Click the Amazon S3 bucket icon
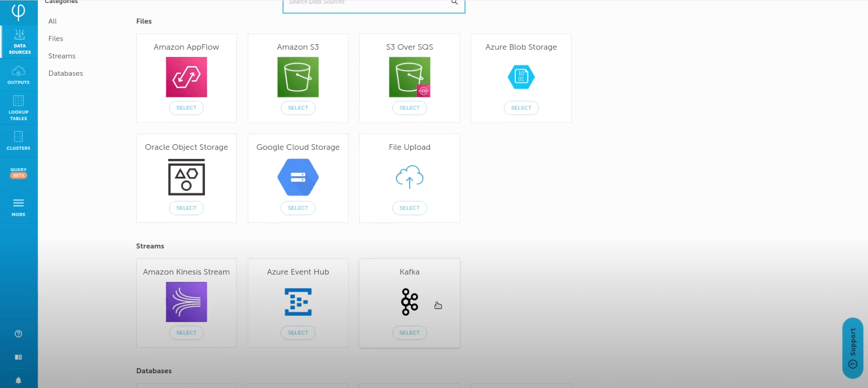Screen dimensions: 868x388 (x=298, y=77)
